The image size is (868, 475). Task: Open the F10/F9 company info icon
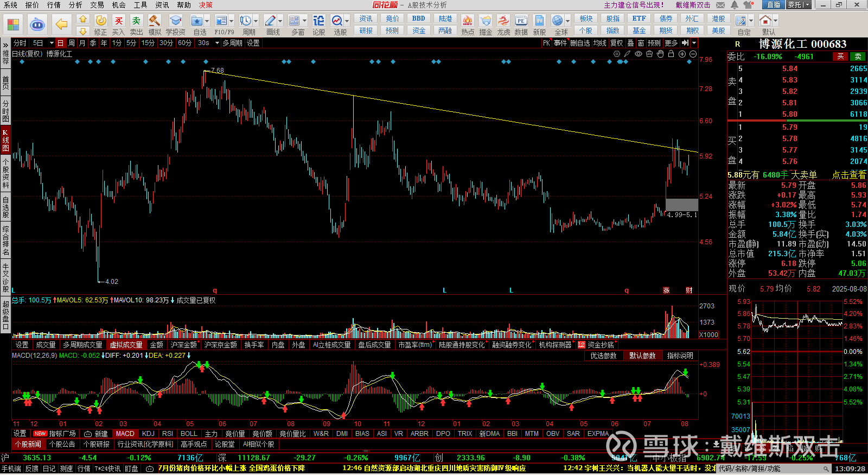tap(221, 21)
